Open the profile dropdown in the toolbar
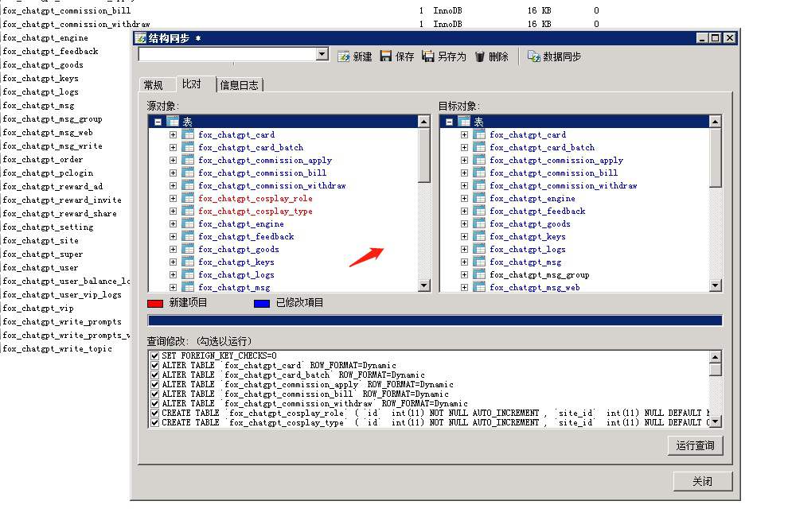 click(322, 54)
